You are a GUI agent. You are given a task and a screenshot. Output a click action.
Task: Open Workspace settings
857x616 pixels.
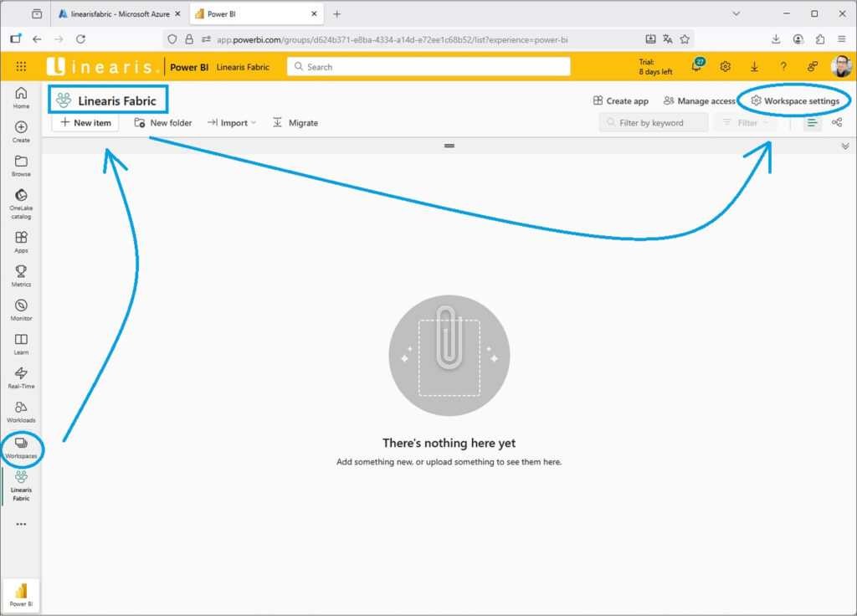[795, 100]
